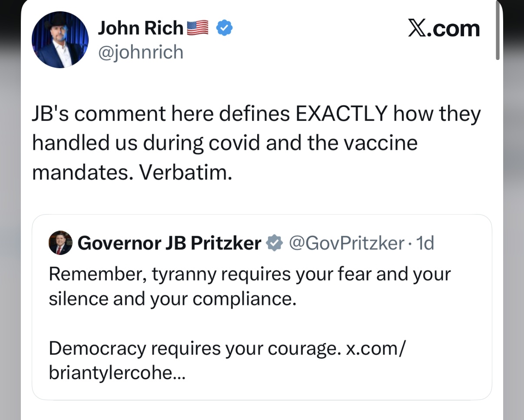This screenshot has width=524, height=420.
Task: Open the @johnrich handle link
Action: click(141, 53)
